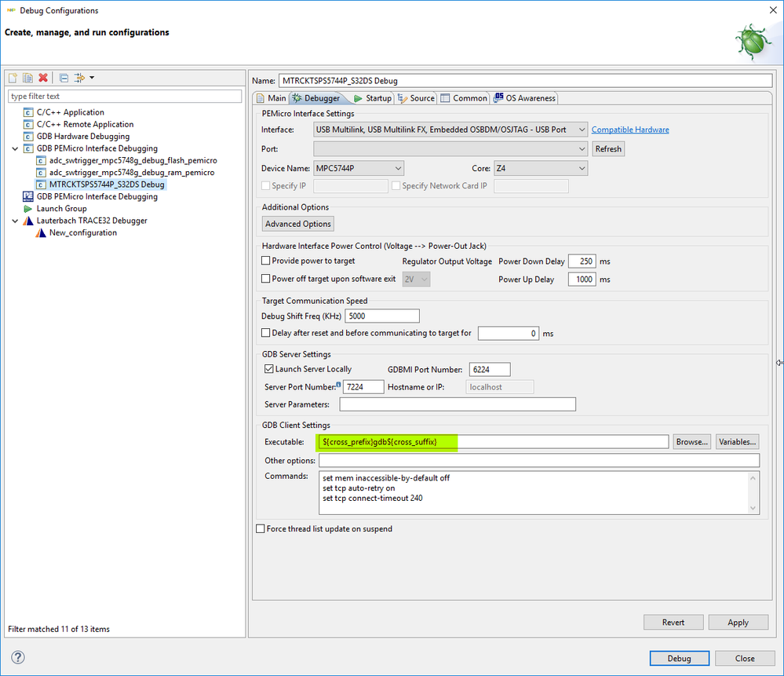This screenshot has height=676, width=784.
Task: Switch to the Common tab
Action: (464, 98)
